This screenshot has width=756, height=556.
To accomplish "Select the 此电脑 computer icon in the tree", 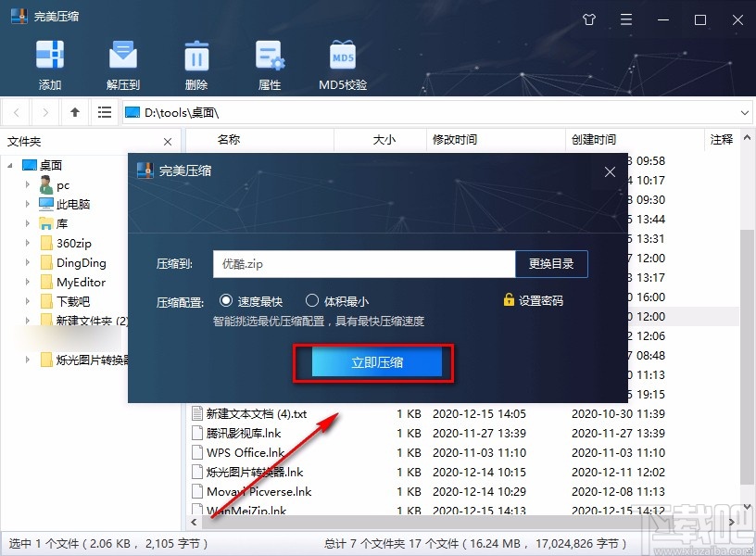I will point(46,205).
